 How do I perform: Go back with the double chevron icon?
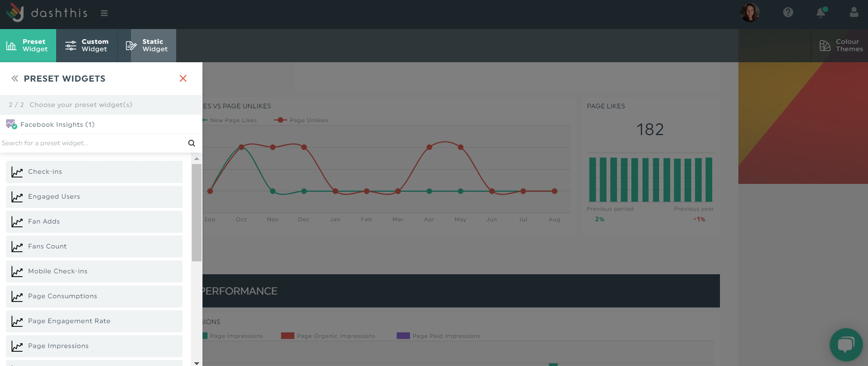(15, 78)
